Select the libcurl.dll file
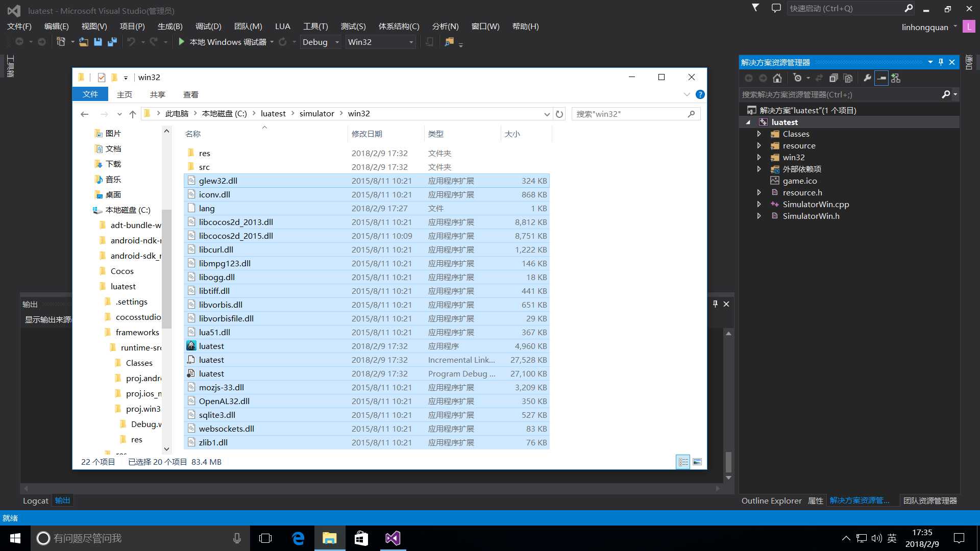980x551 pixels. click(366, 249)
